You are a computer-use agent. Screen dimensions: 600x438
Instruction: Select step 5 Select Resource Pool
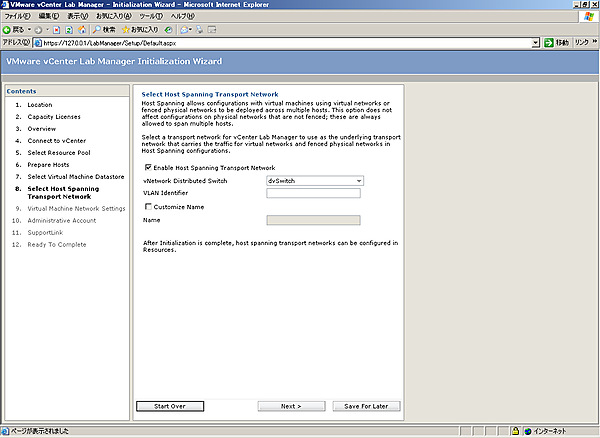(x=59, y=153)
